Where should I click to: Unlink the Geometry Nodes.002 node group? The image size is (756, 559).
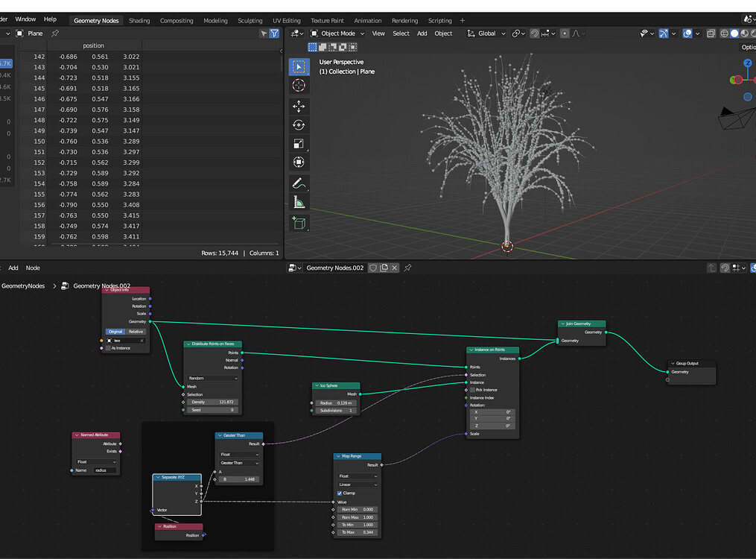tap(395, 268)
